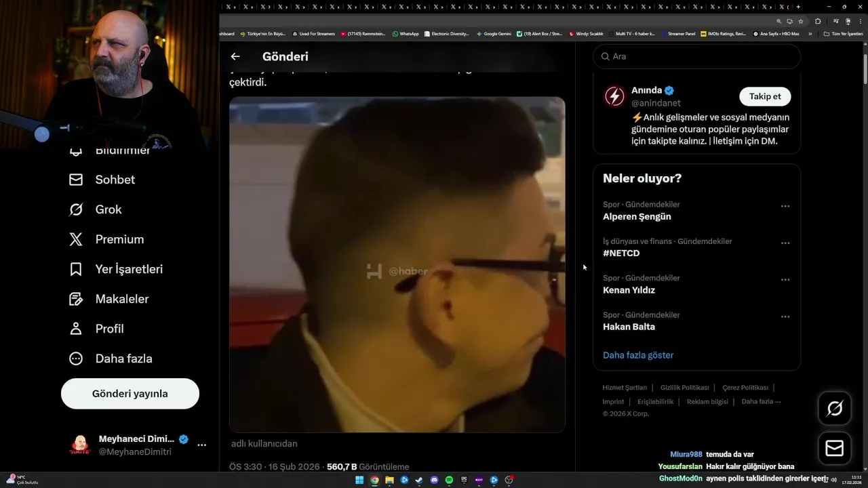868x488 pixels.
Task: Open Google Gemini bookmark
Action: tap(494, 34)
